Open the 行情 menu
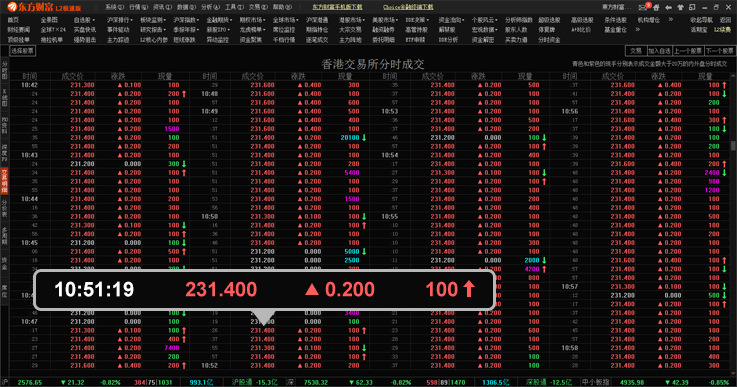This screenshot has height=387, width=737. point(139,7)
